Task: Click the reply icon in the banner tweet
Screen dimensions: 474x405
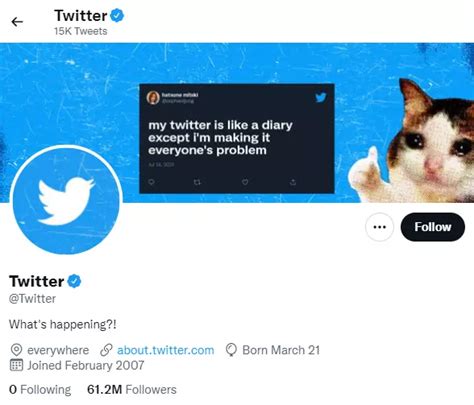Action: tap(151, 182)
